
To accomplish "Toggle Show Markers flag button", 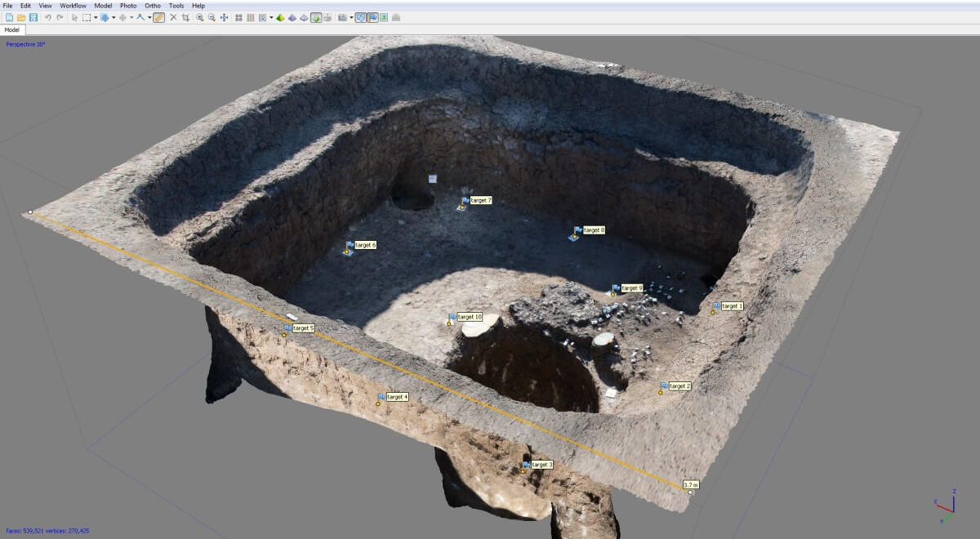I will pyautogui.click(x=372, y=17).
